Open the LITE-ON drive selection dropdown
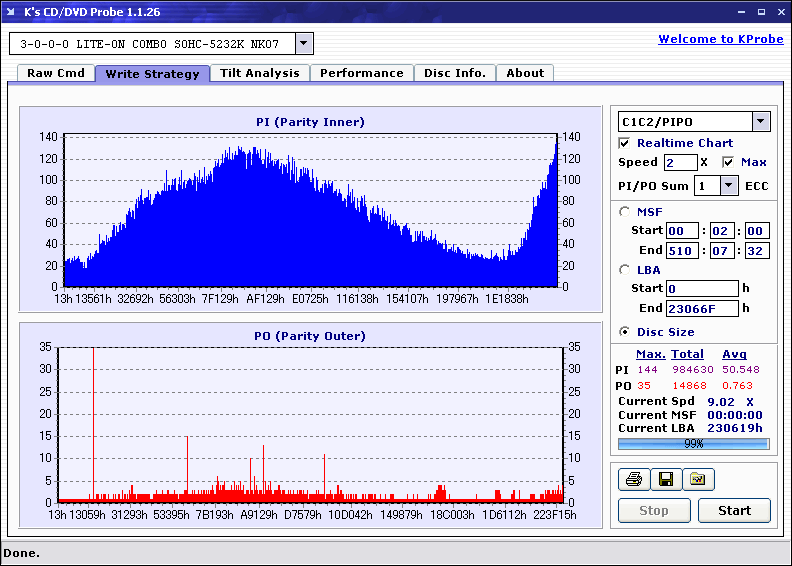Viewport: 792px width, 566px height. click(305, 44)
